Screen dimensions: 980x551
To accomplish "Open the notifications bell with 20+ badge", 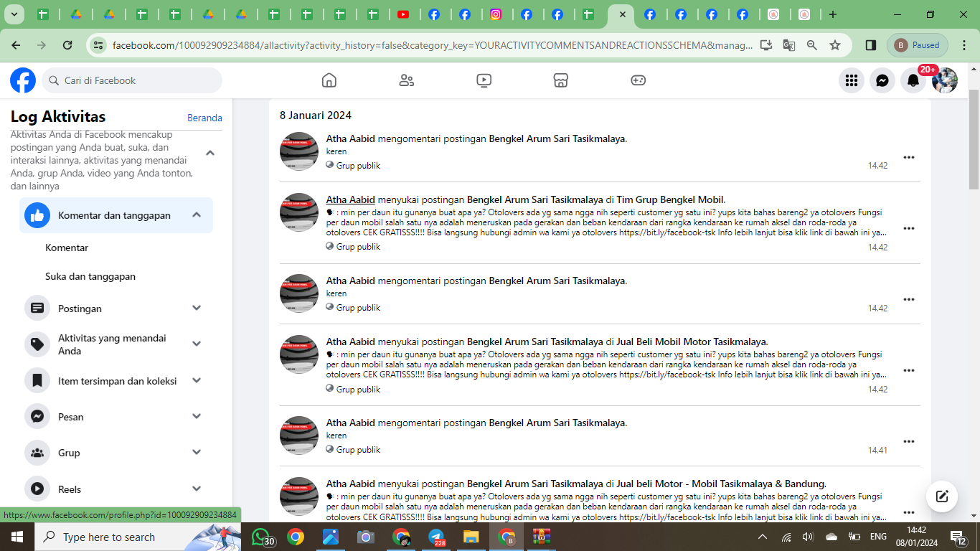I will pos(913,80).
